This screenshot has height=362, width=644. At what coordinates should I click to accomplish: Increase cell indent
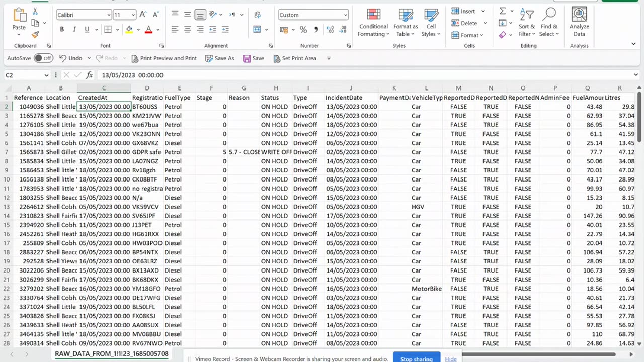tap(225, 29)
